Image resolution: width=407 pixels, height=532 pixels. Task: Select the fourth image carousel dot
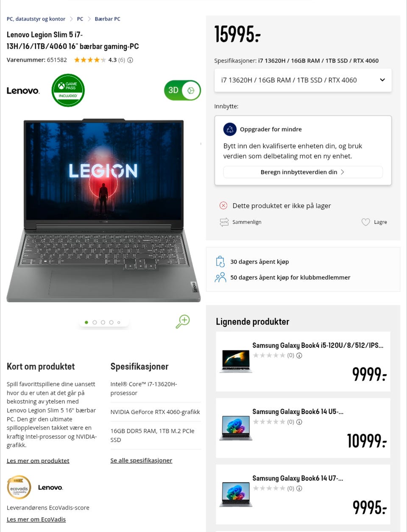[111, 322]
